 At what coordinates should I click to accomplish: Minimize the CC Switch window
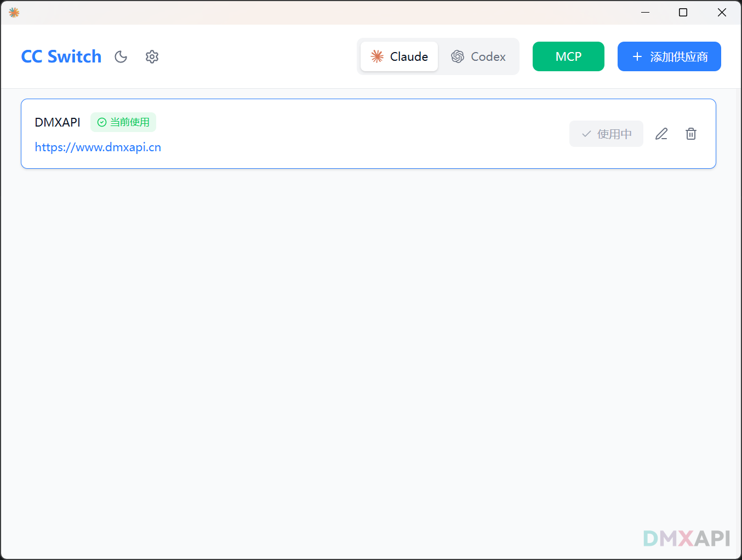pos(645,13)
